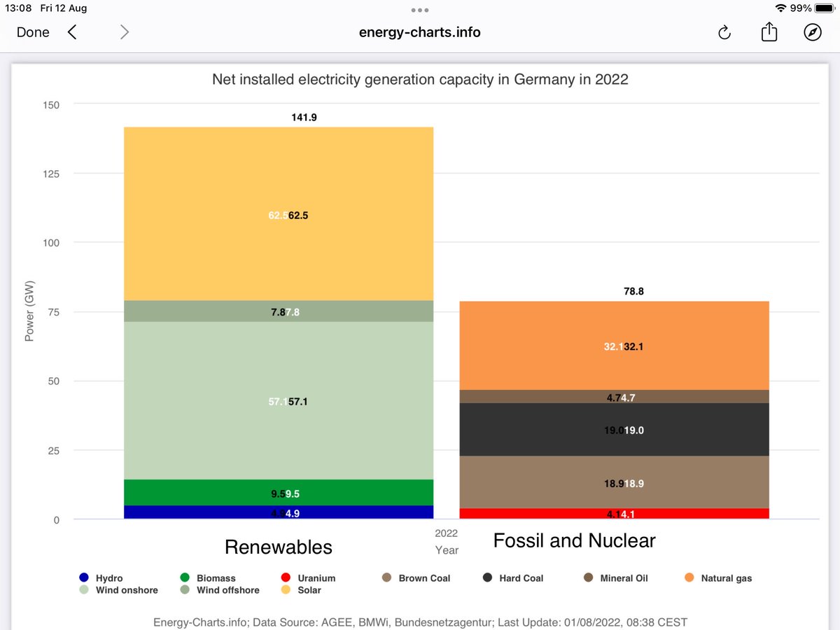Select the Solar 62.5 bar segment

point(279,213)
